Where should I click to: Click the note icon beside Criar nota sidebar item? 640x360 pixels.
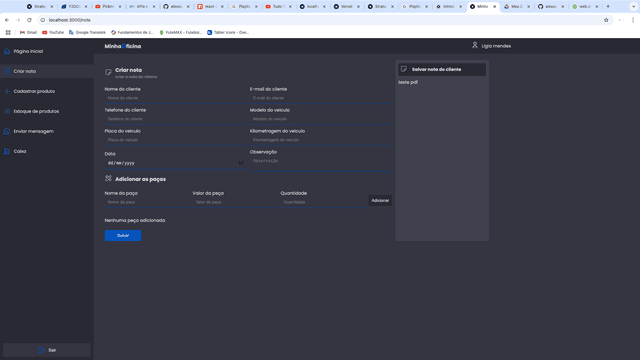pos(7,71)
